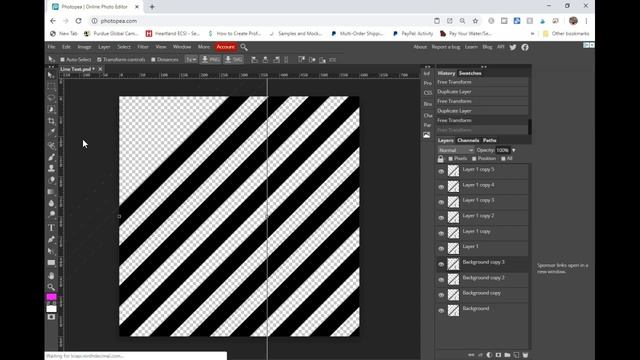Select the Zoom tool
Screen dimensions: 640x360
[x=51, y=287]
